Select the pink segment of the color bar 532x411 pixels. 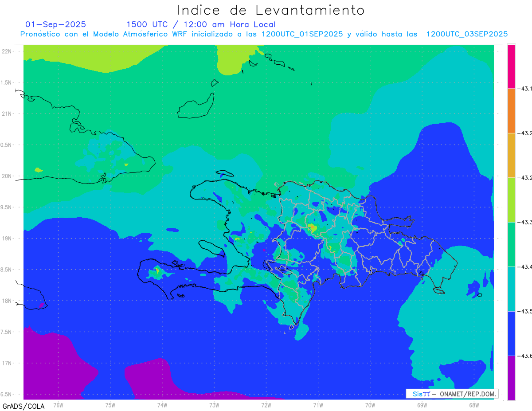(512, 67)
